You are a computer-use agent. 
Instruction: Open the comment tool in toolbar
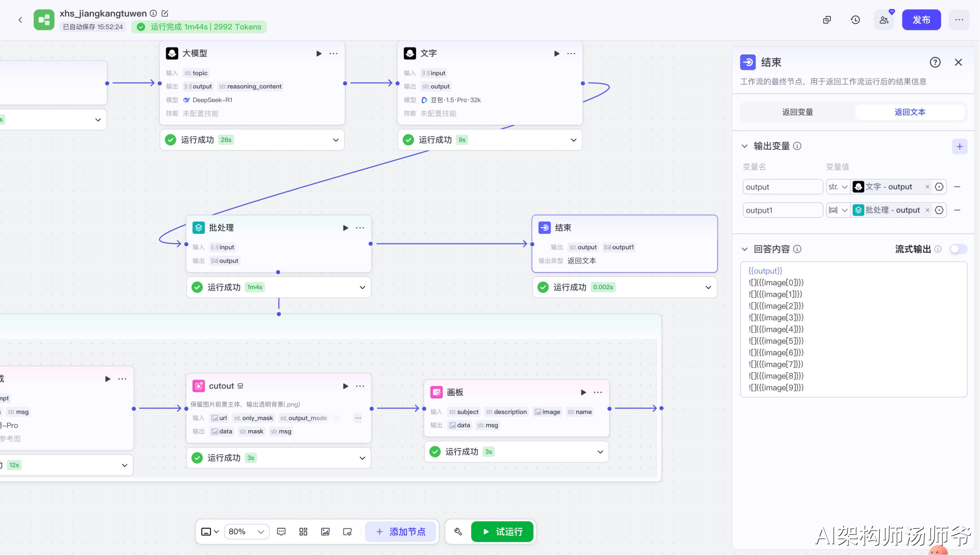(281, 531)
